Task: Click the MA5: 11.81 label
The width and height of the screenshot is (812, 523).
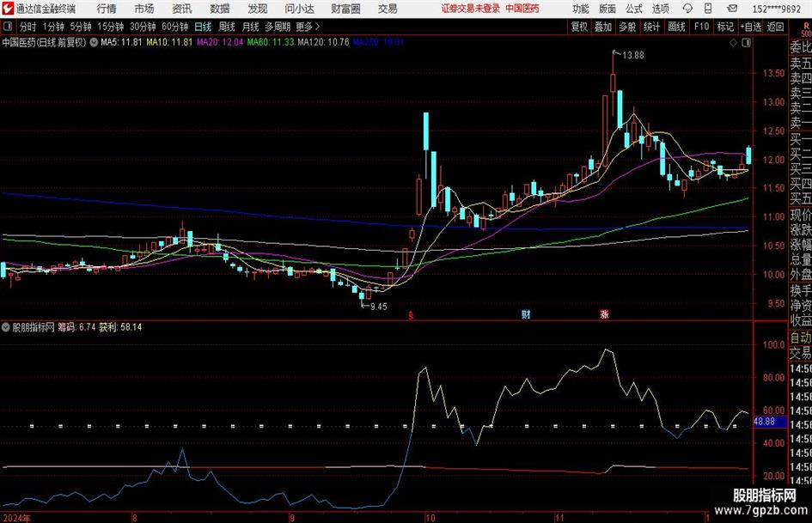Action: [121, 42]
